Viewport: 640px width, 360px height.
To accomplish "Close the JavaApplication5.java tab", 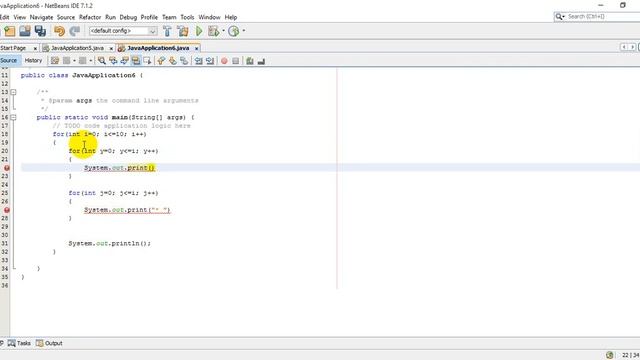I will [111, 48].
